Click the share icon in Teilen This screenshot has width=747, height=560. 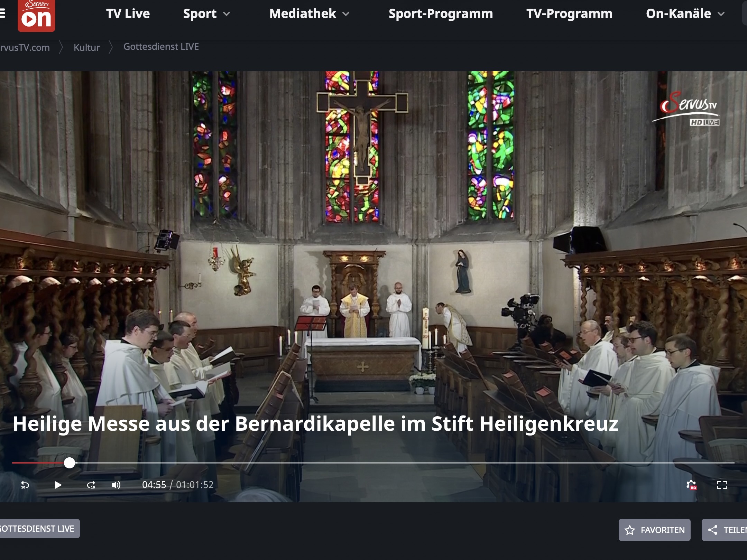(713, 530)
